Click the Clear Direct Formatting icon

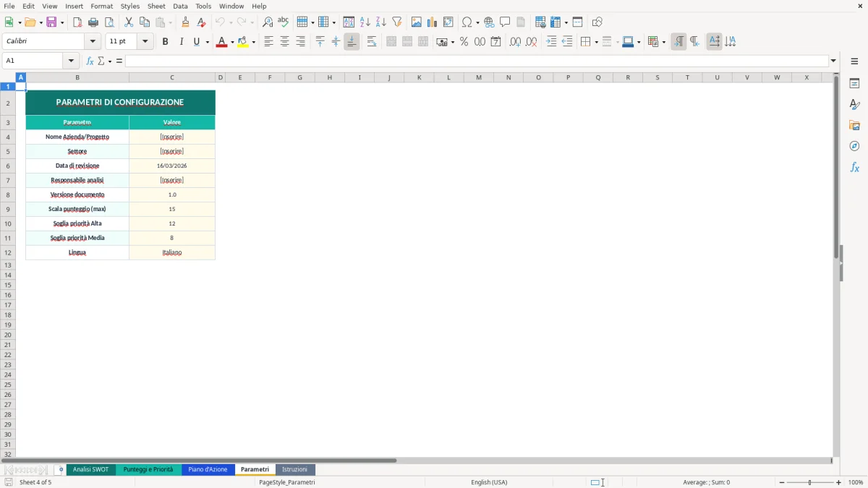coord(201,22)
